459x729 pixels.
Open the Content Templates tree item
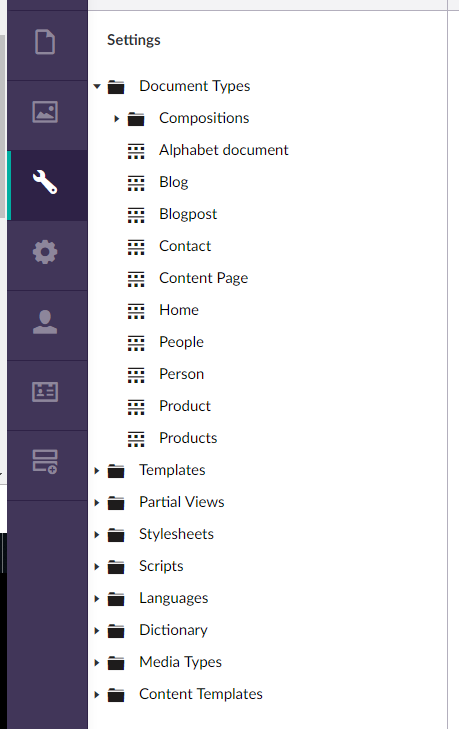tap(201, 694)
